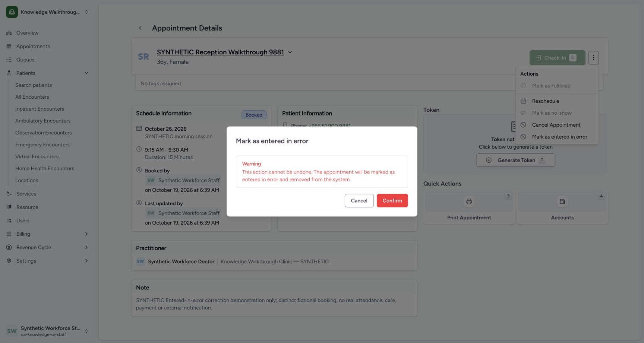Open Resource in the sidebar
The width and height of the screenshot is (644, 343).
[x=27, y=207]
